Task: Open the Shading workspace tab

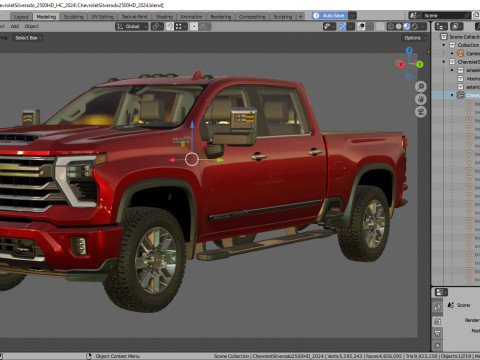Action: point(164,16)
